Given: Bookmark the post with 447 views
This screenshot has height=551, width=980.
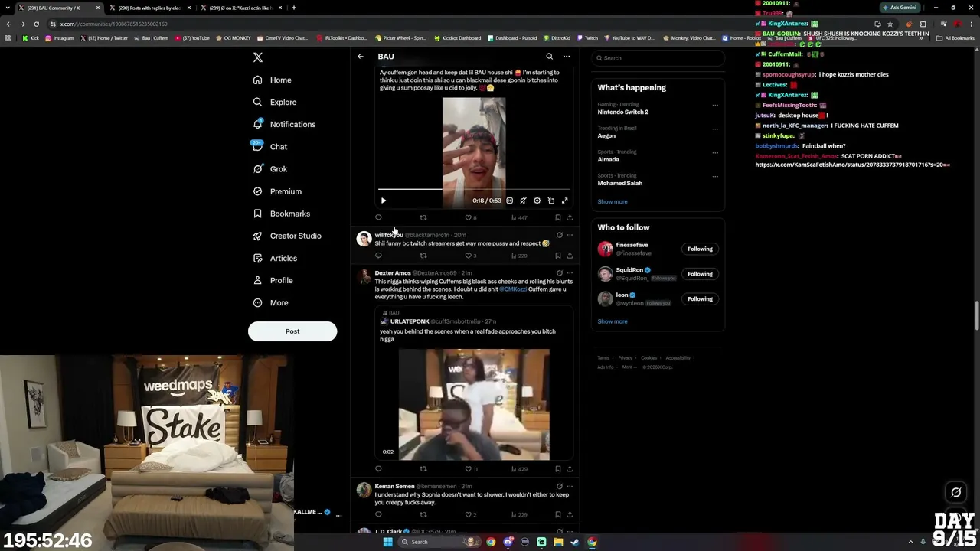Looking at the screenshot, I should click(x=557, y=217).
